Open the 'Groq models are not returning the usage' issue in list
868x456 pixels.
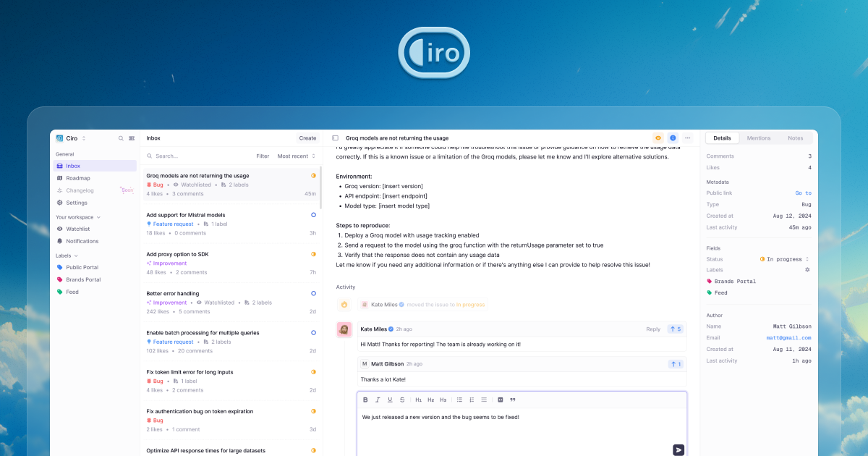click(x=231, y=184)
